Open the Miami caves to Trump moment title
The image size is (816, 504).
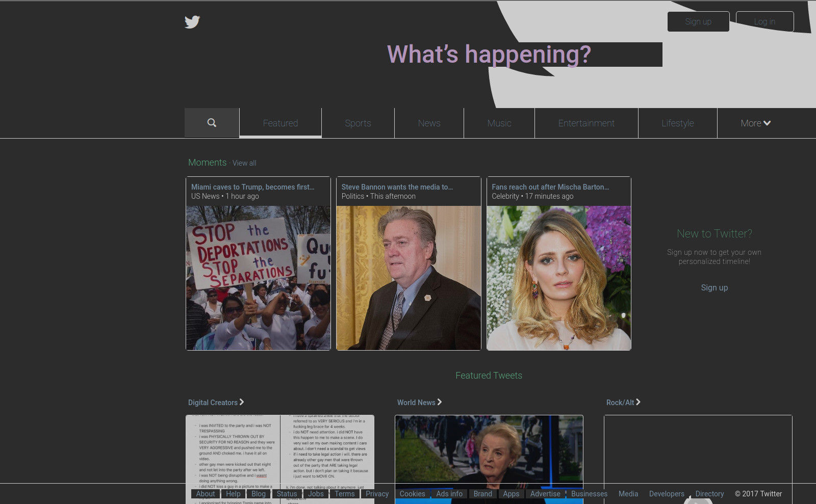(x=252, y=187)
